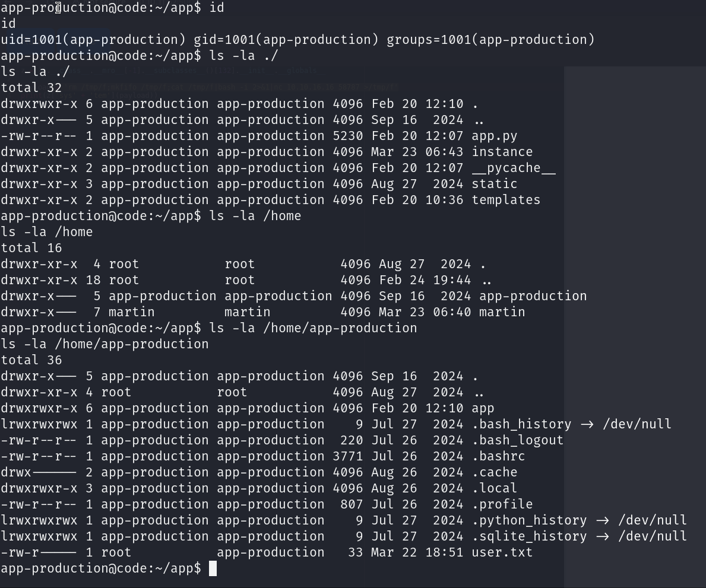The height and width of the screenshot is (588, 706).
Task: Click the .sqlite_history symlink name
Action: (x=529, y=536)
